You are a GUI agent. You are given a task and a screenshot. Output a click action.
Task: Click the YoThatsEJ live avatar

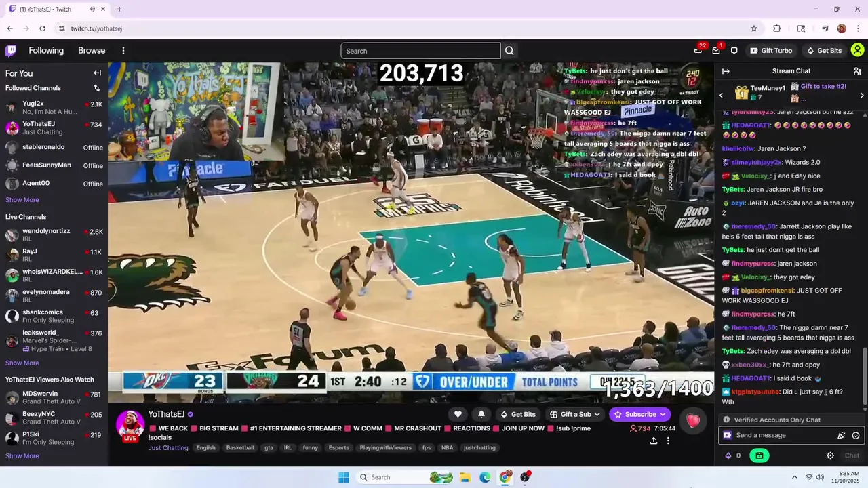tap(130, 425)
